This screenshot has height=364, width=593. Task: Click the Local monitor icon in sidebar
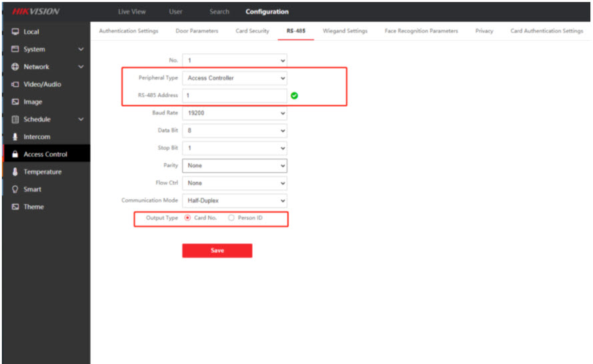(15, 32)
